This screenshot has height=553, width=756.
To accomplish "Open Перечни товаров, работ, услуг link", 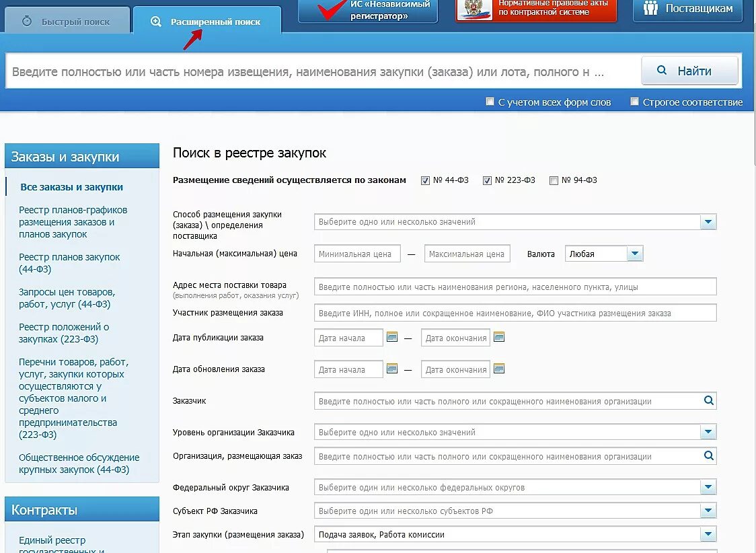I will pos(73,398).
